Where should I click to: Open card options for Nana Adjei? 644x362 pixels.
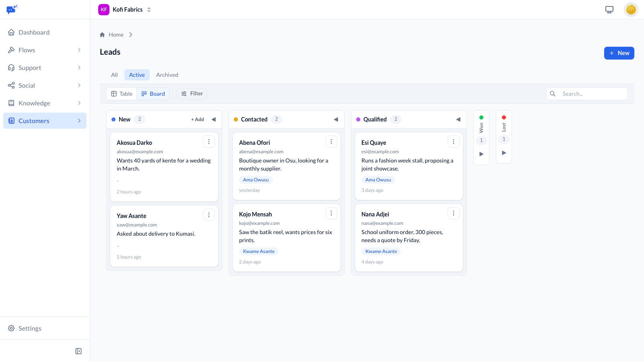[454, 213]
